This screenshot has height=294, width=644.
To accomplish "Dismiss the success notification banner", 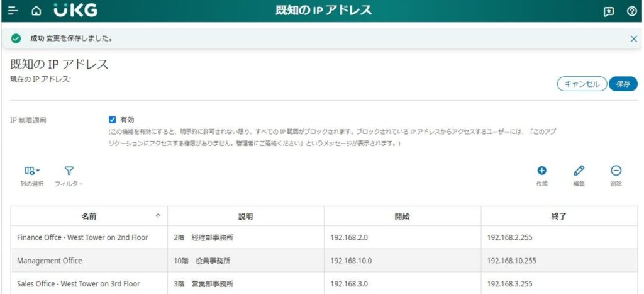I will coord(633,38).
